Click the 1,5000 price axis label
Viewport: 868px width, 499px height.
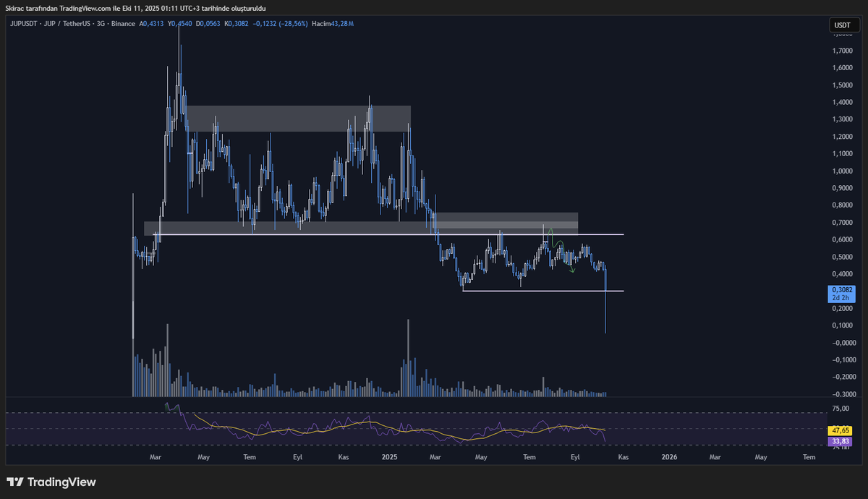(x=841, y=85)
